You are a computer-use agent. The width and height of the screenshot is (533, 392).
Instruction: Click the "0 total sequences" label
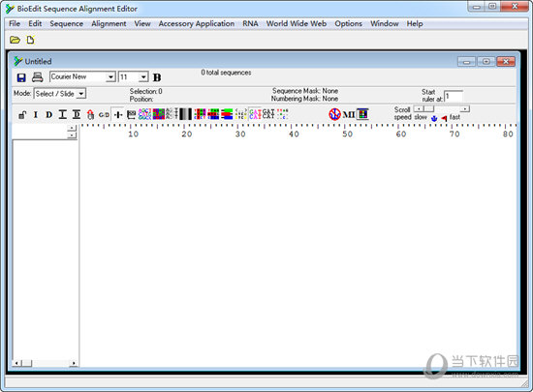(226, 73)
